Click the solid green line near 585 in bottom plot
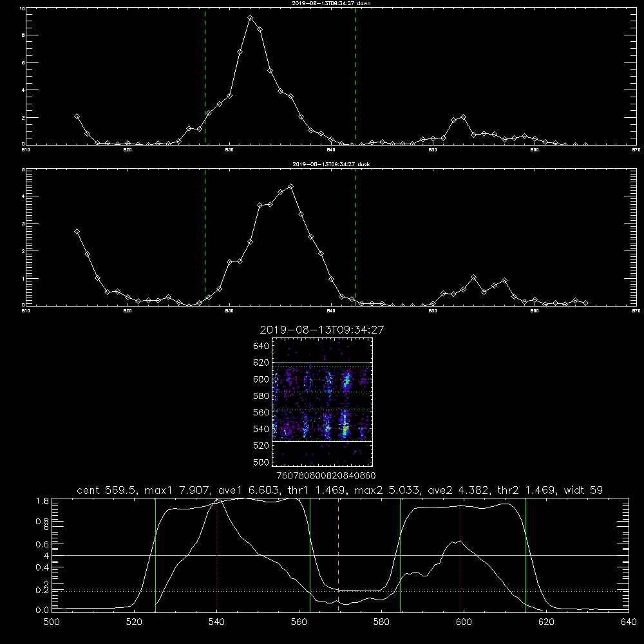Viewport: 644px width, 644px height. (400, 555)
